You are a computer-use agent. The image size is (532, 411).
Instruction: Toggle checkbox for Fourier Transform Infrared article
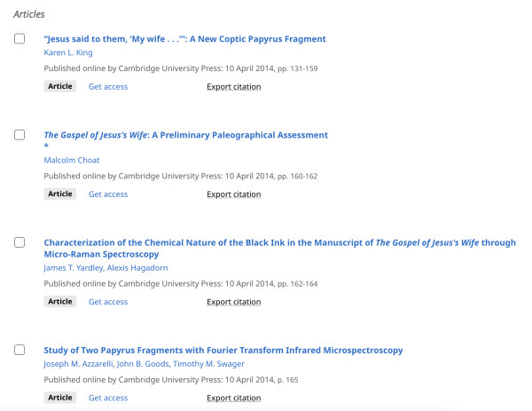click(20, 350)
